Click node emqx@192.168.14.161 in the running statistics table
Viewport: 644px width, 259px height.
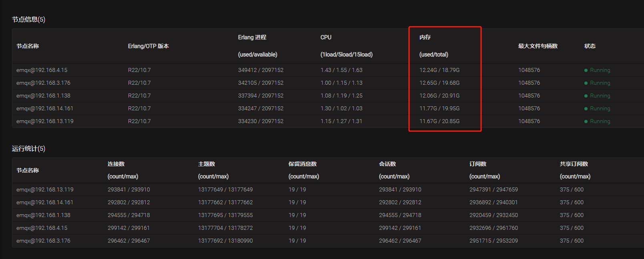(x=45, y=202)
